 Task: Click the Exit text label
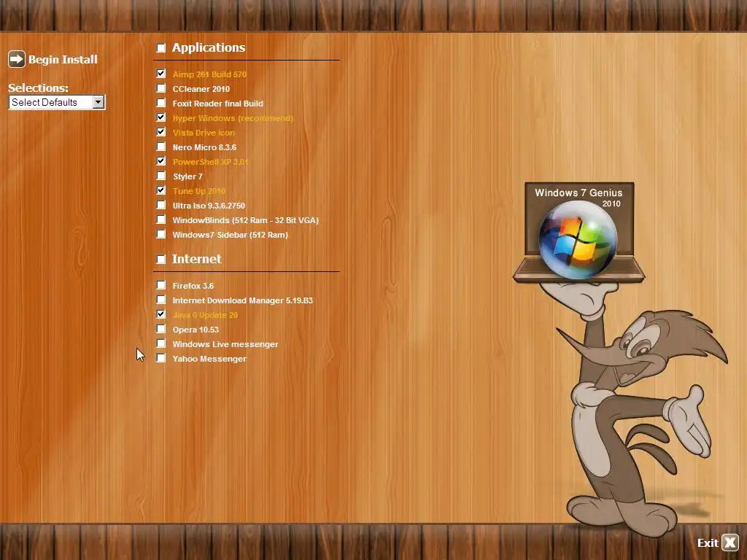point(708,542)
